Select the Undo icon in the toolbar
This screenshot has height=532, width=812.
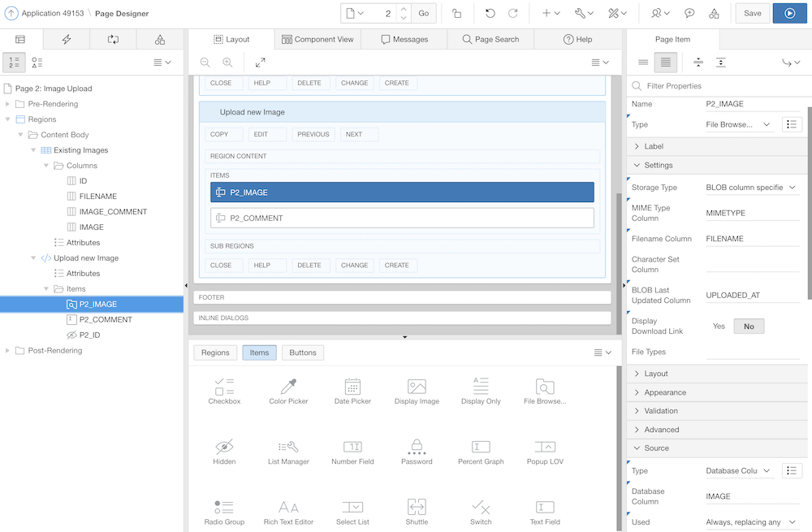tap(490, 12)
